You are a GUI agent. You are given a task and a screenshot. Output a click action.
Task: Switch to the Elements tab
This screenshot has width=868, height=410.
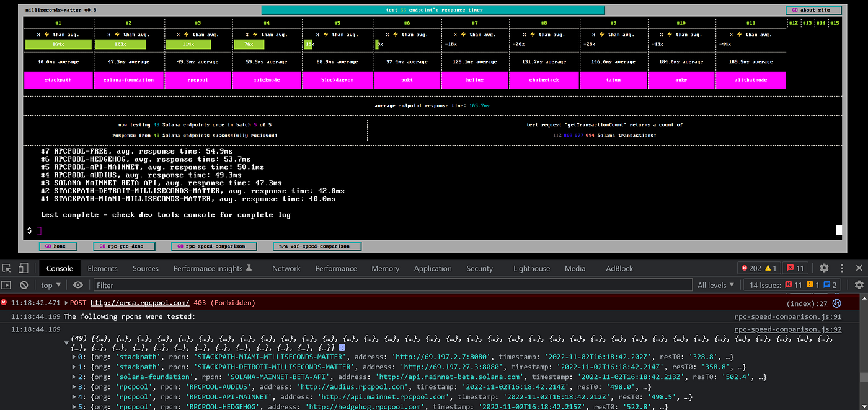[102, 268]
